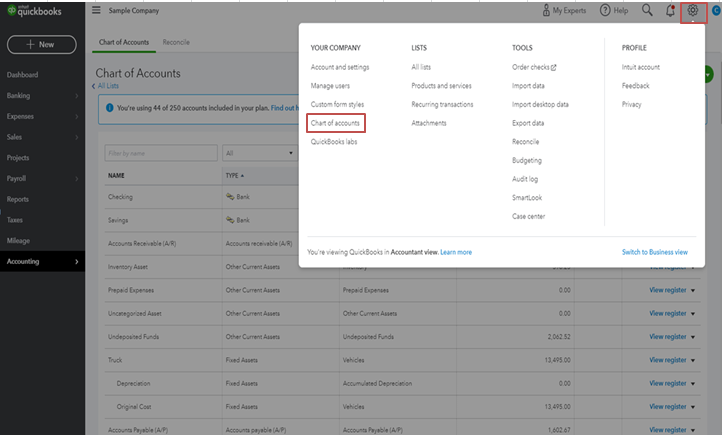Open My Experts
The image size is (722, 435).
tap(564, 10)
